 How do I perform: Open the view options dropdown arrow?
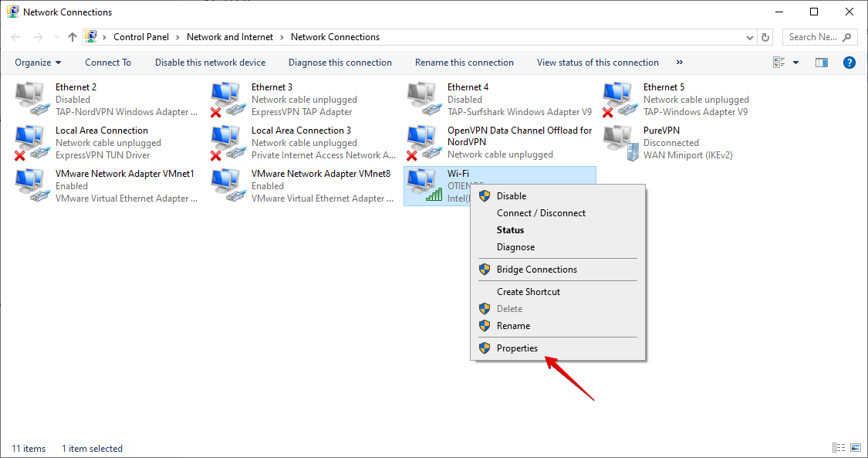(795, 63)
